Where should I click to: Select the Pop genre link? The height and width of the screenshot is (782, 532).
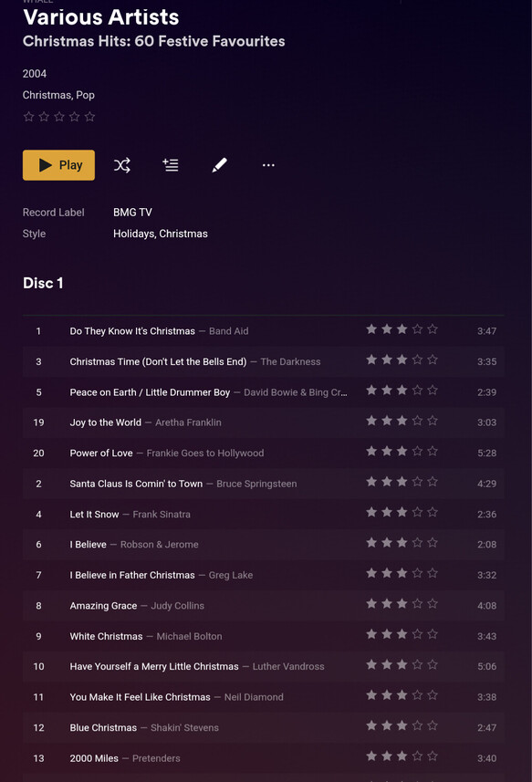(85, 95)
